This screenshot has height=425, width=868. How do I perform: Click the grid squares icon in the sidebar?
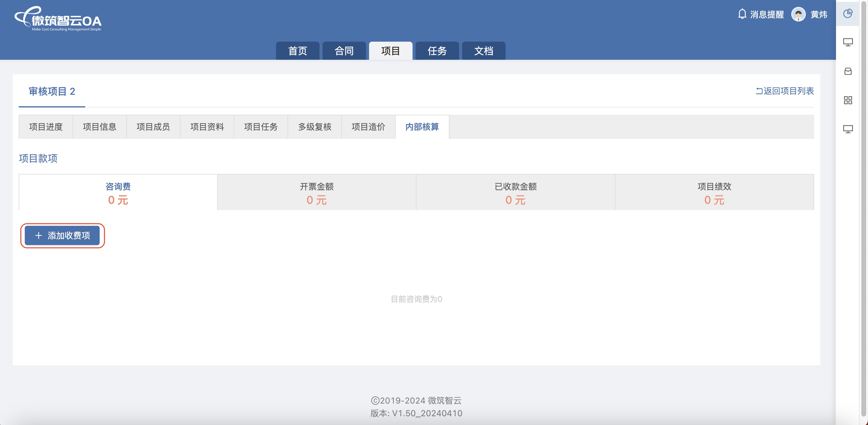(x=847, y=100)
